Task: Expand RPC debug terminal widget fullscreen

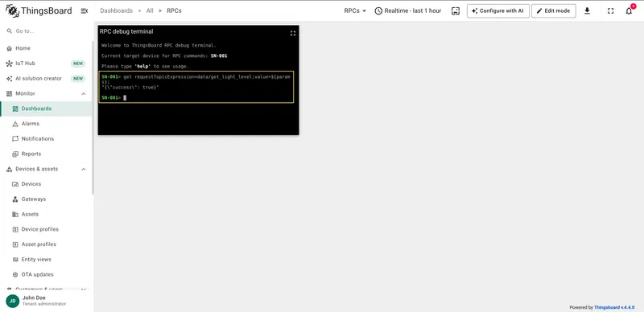Action: tap(293, 33)
